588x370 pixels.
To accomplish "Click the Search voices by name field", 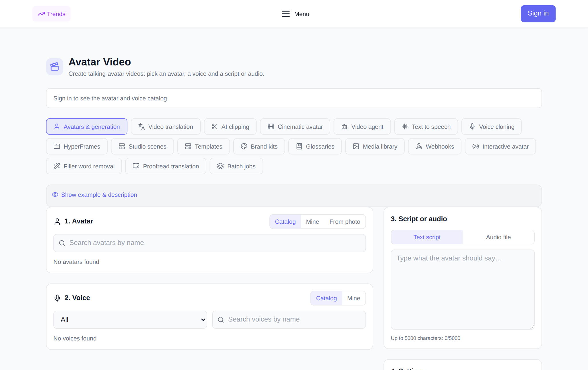I will coord(289,320).
